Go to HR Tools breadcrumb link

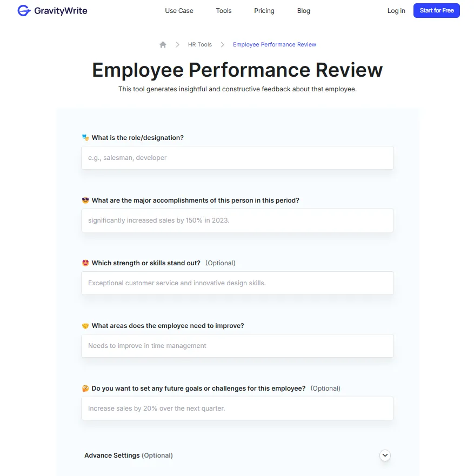[x=200, y=45]
